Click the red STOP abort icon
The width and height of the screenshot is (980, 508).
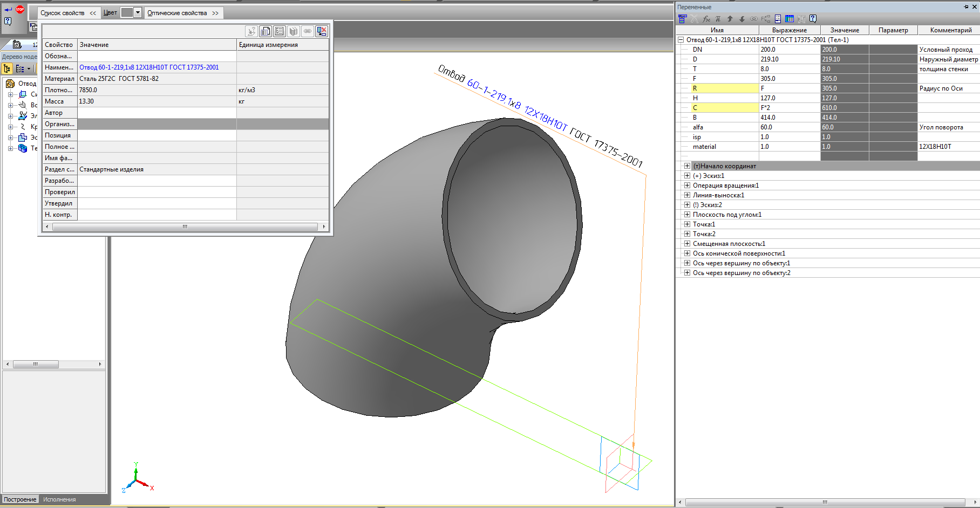pos(20,9)
